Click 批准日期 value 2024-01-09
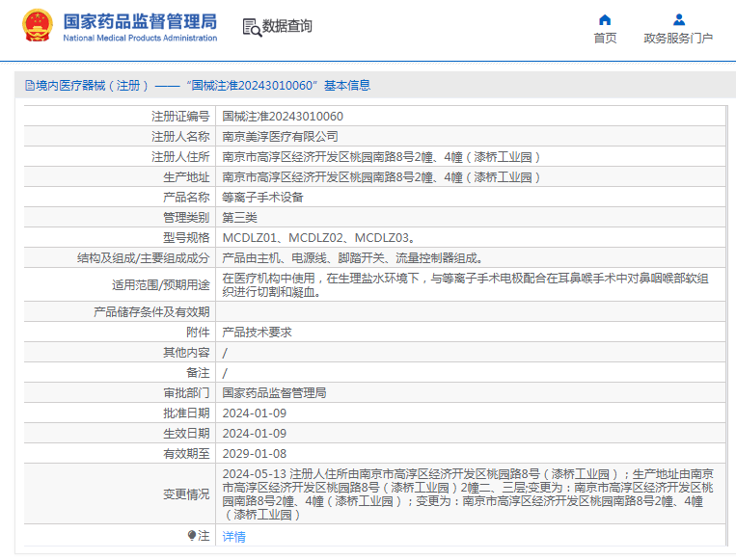The height and width of the screenshot is (560, 736). [x=255, y=413]
